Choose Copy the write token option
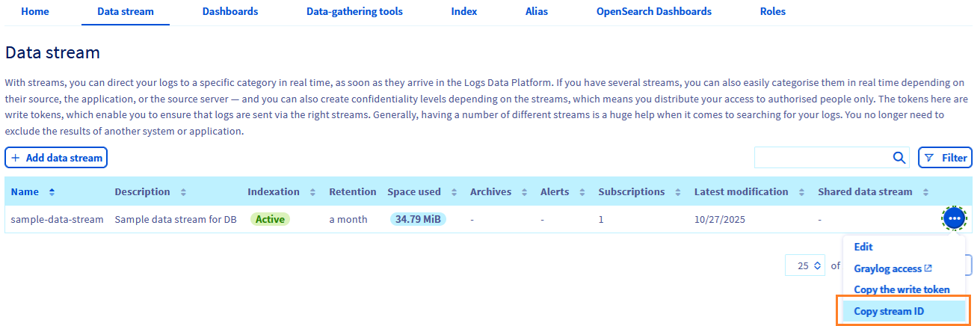 point(902,289)
